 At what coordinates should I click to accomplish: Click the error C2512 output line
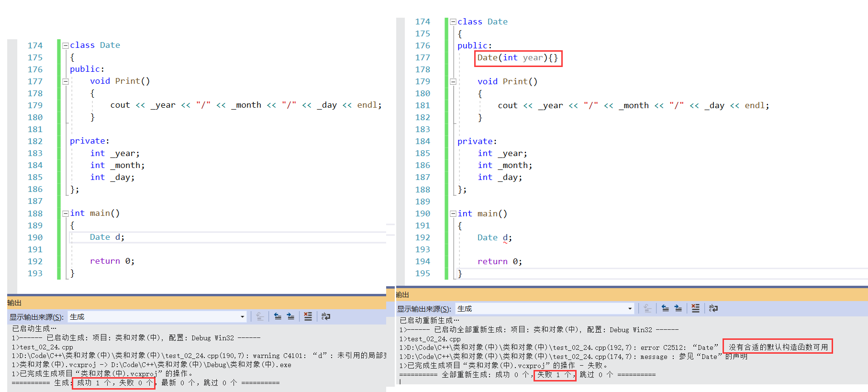615,347
